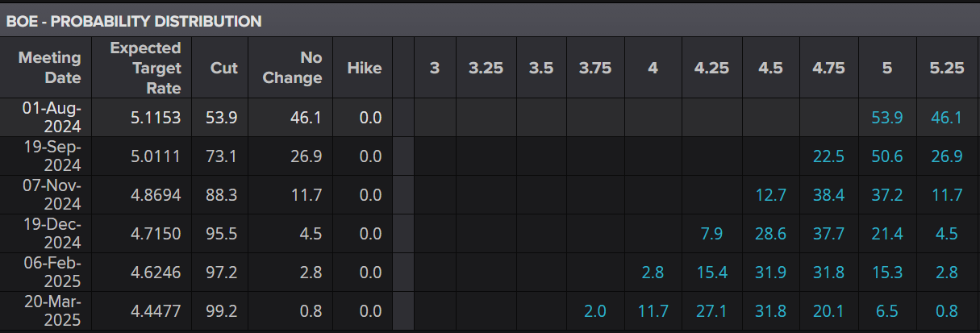Click the 3.75 rate column header

coord(595,68)
